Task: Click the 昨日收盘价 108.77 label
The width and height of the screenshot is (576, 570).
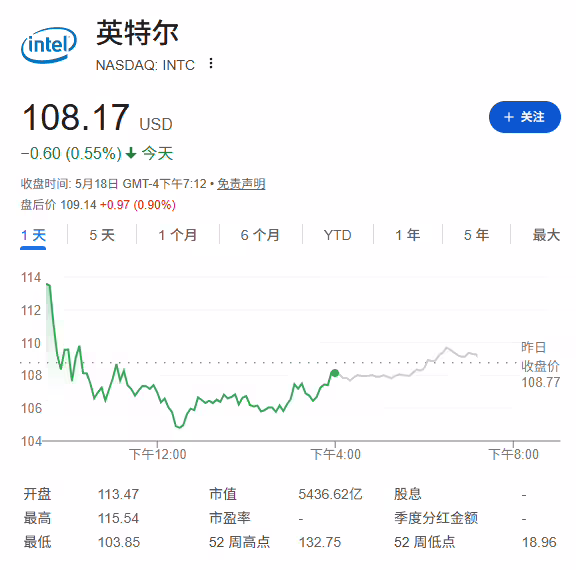Action: pyautogui.click(x=540, y=365)
